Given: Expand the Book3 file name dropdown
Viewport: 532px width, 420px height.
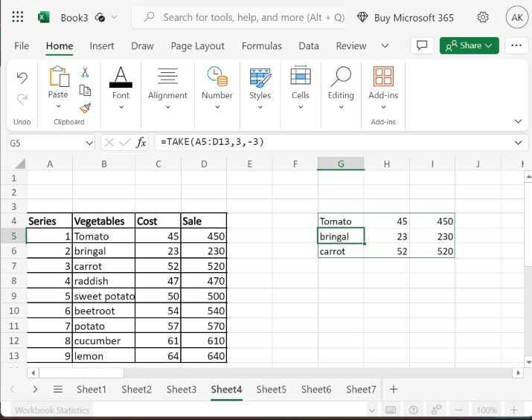Looking at the screenshot, I should (115, 17).
